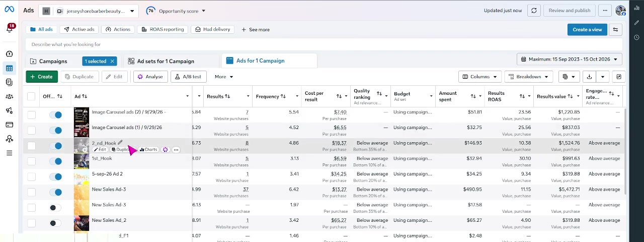Open more actions ellipsis for 2_nd_Hook
The width and height of the screenshot is (644, 242).
tap(176, 150)
